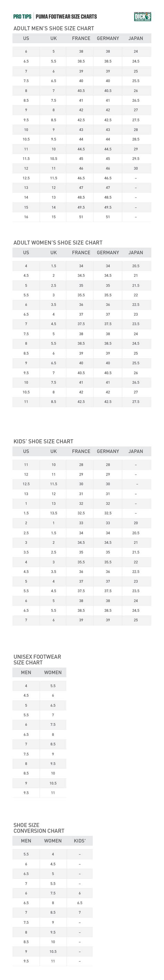Click men's US size 16 cell
The height and width of the screenshot is (980, 164).
tap(26, 217)
